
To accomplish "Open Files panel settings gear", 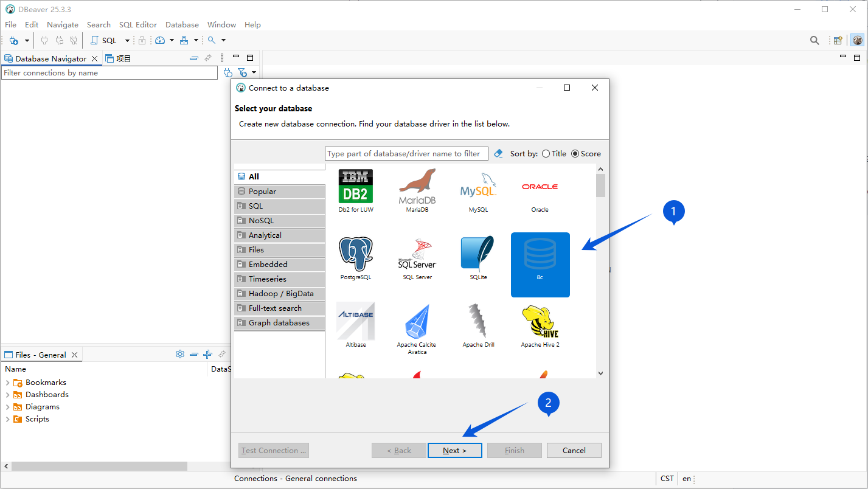I will [180, 354].
